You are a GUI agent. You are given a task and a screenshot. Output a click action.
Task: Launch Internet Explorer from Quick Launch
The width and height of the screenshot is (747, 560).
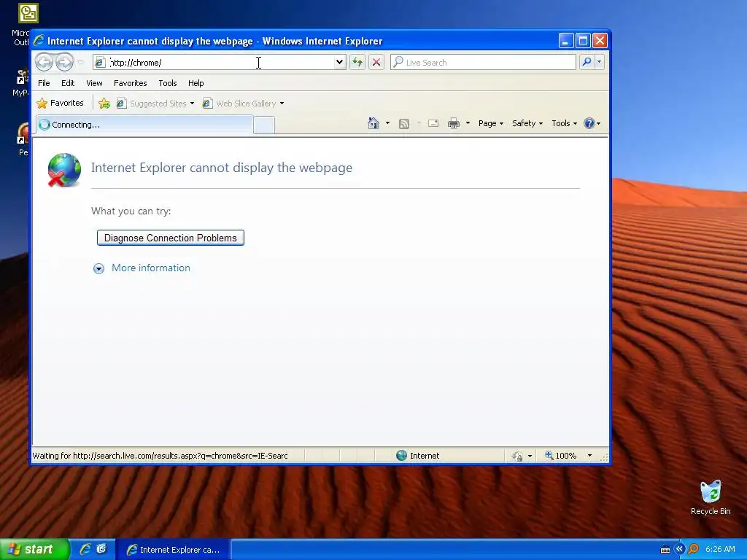85,549
